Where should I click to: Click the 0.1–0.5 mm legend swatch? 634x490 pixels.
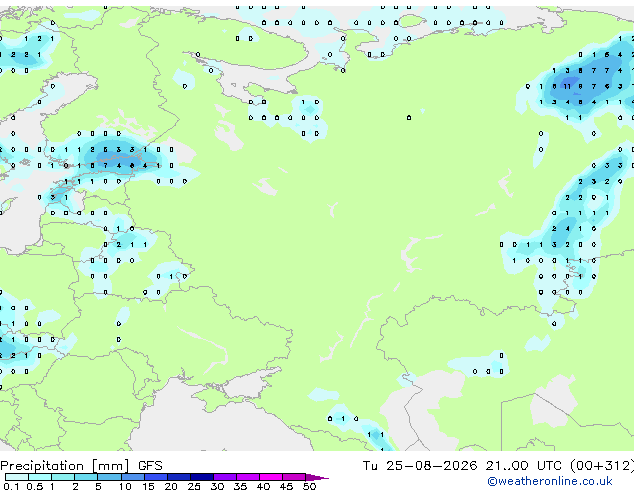17,477
